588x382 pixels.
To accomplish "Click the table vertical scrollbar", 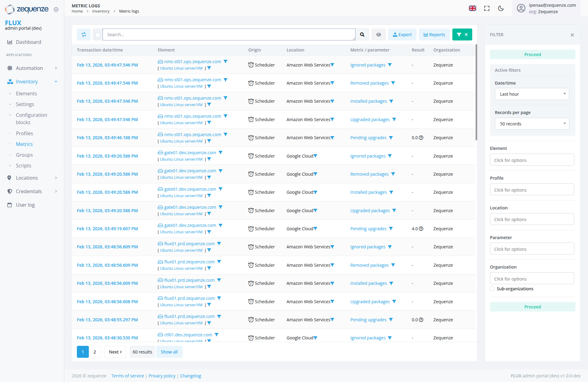I will pyautogui.click(x=476, y=92).
